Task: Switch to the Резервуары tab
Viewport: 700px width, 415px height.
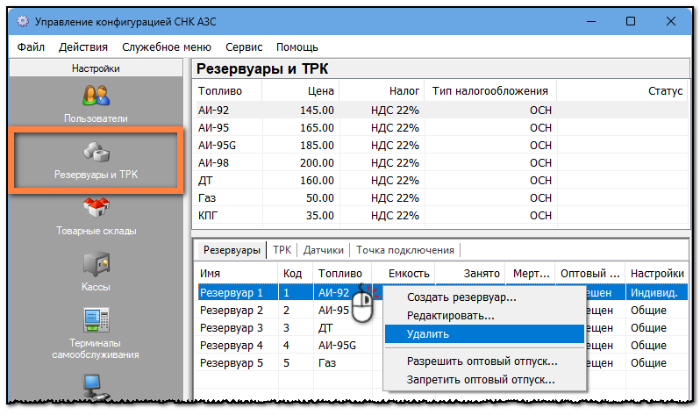Action: click(x=232, y=250)
